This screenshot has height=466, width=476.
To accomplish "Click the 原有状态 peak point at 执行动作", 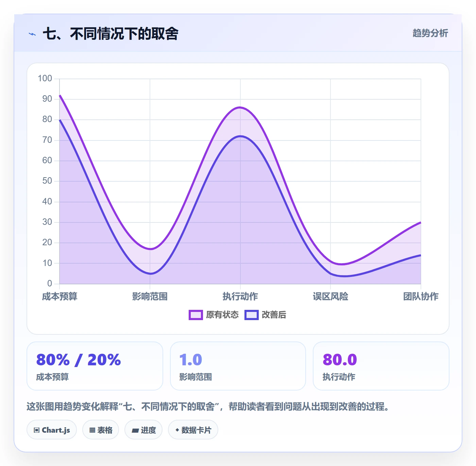I will (x=240, y=107).
